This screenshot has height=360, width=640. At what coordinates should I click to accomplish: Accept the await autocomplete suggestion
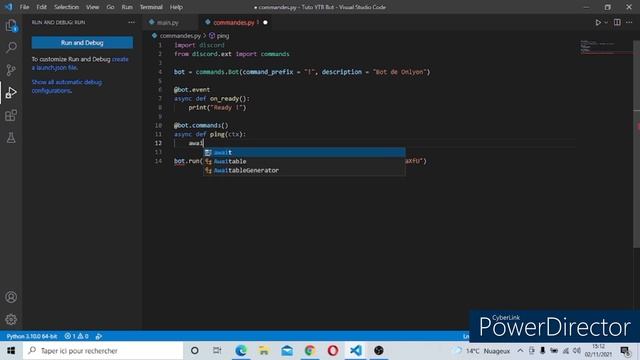point(304,152)
